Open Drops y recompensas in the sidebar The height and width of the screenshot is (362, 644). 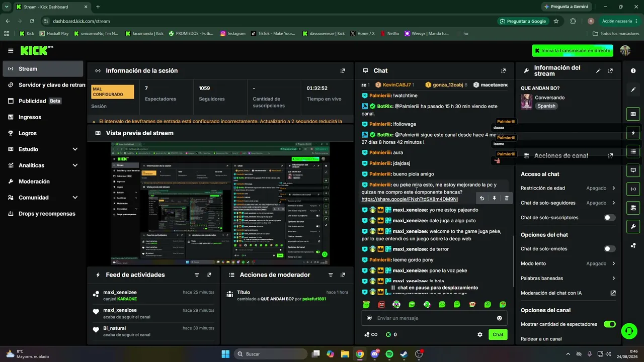point(43,214)
